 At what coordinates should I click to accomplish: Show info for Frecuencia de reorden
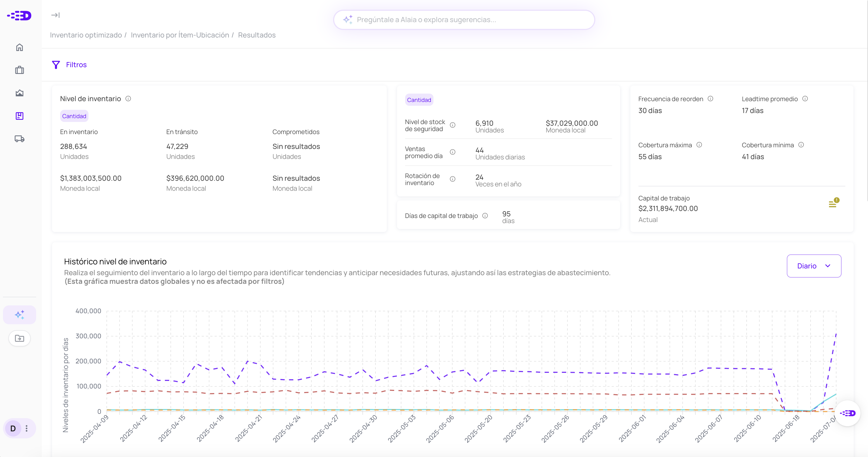click(710, 99)
